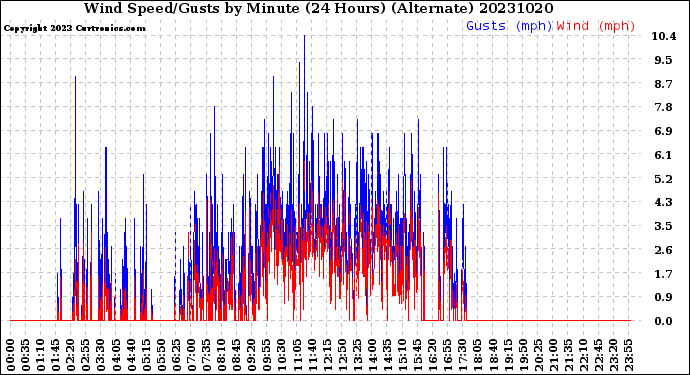Click the 16:55 time axis label

pyautogui.click(x=448, y=354)
